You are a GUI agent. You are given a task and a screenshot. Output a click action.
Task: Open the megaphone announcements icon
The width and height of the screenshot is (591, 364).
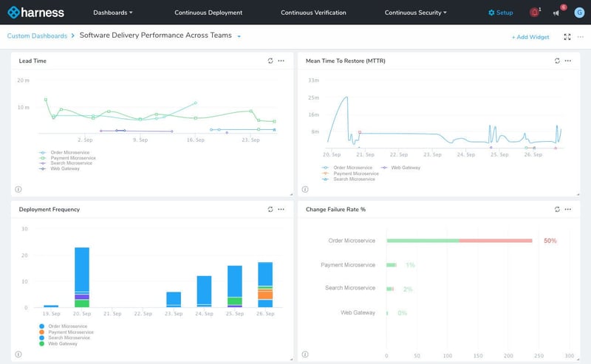pos(556,13)
